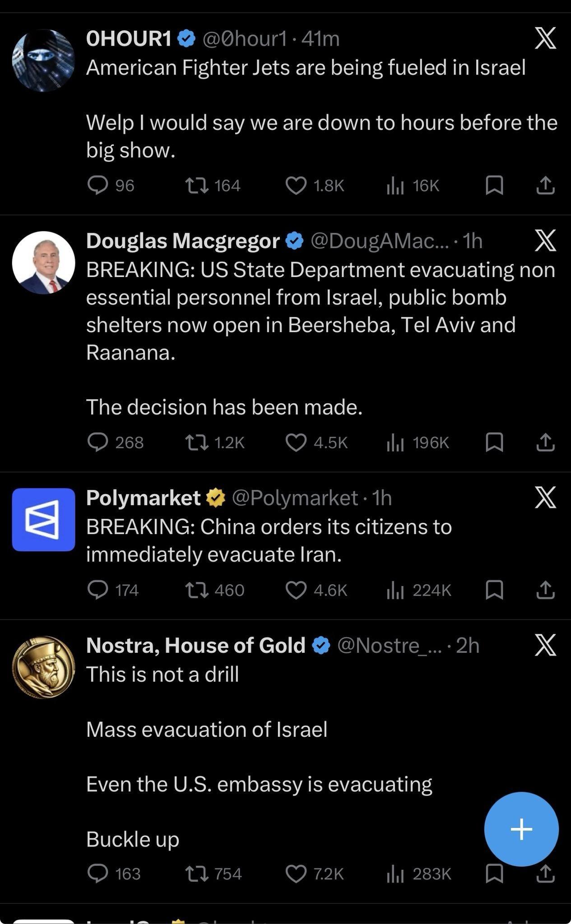The width and height of the screenshot is (571, 924).
Task: Share the Polymarket tweet
Action: click(545, 590)
